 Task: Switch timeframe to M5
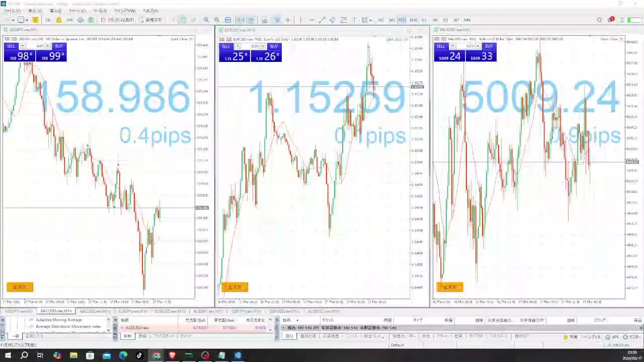391,20
